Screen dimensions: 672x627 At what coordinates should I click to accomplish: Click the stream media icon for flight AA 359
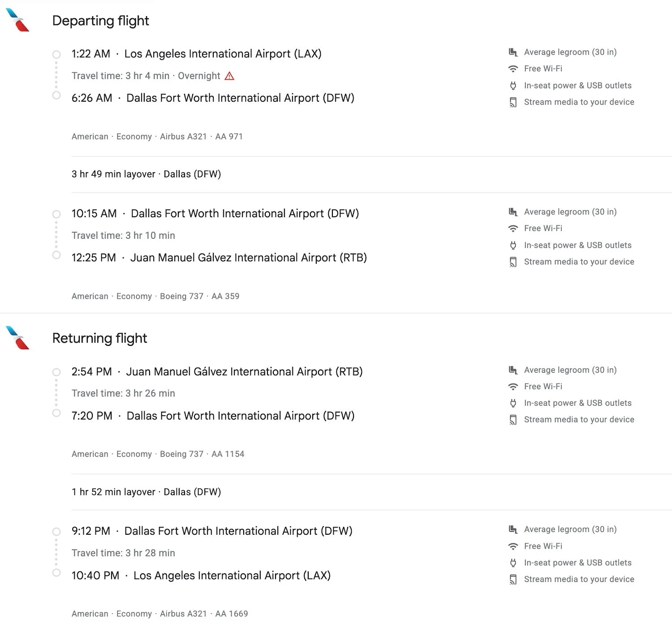pos(513,262)
